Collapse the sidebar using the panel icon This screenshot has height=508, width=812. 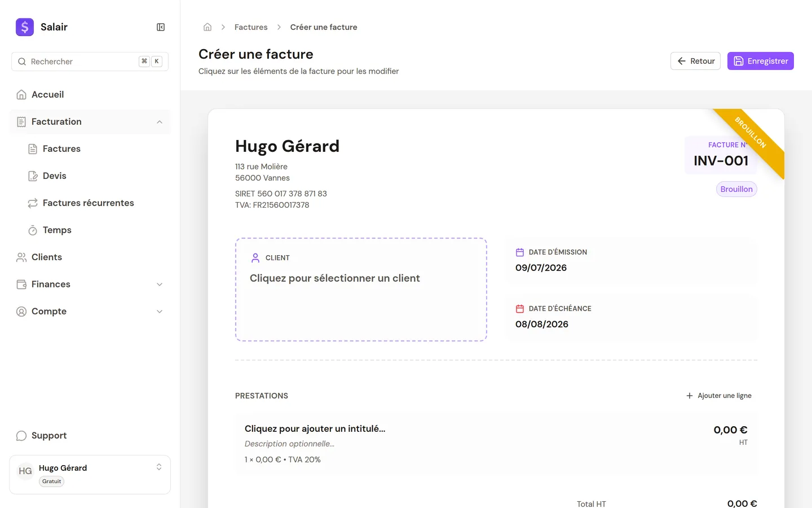click(x=161, y=27)
